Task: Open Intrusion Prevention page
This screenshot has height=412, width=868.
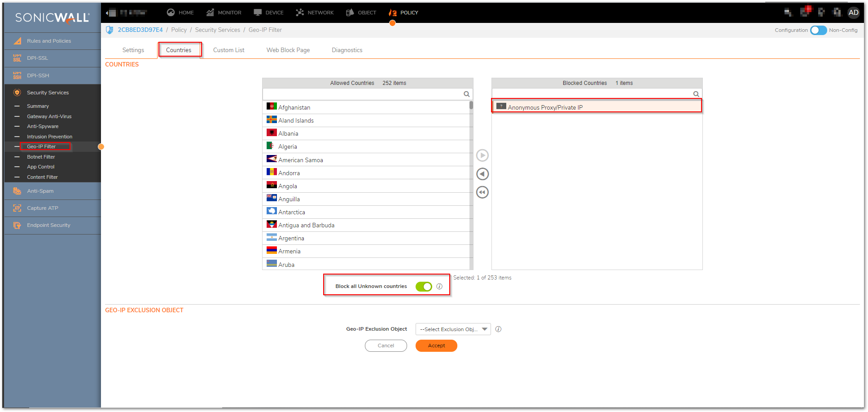Action: 49,137
